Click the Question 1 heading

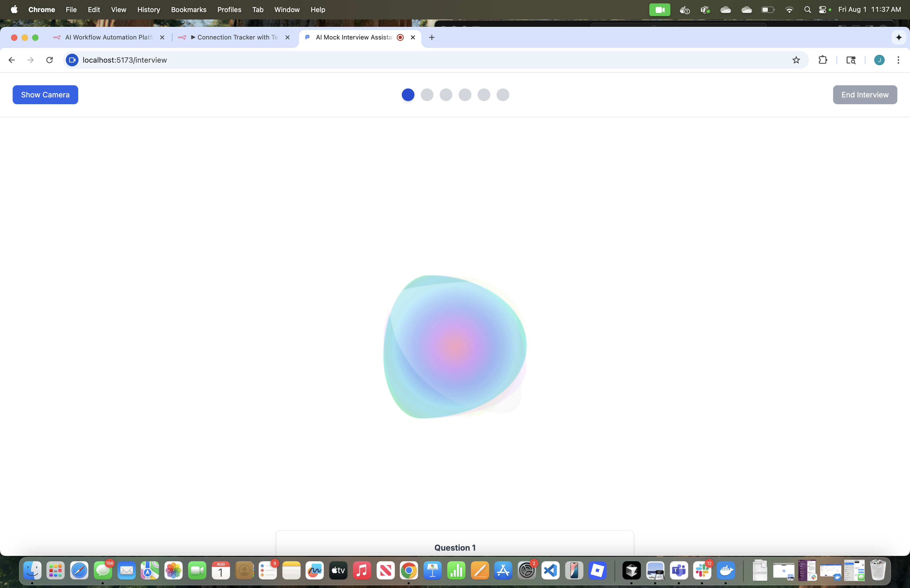[455, 547]
